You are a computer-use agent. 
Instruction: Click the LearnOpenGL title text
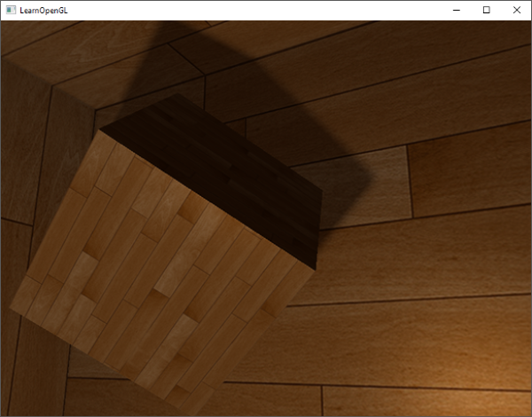pos(43,11)
